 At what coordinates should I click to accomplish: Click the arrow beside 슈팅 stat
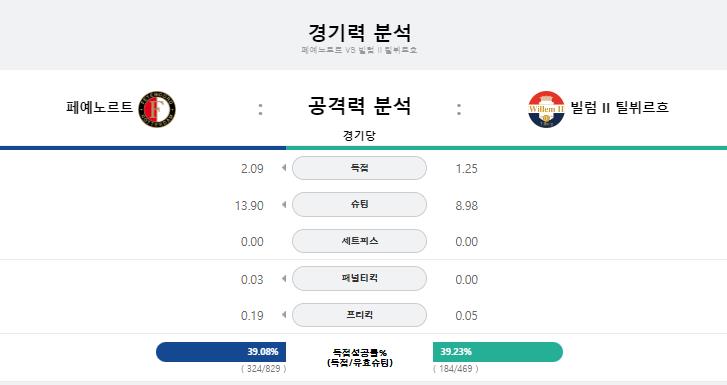pos(284,205)
